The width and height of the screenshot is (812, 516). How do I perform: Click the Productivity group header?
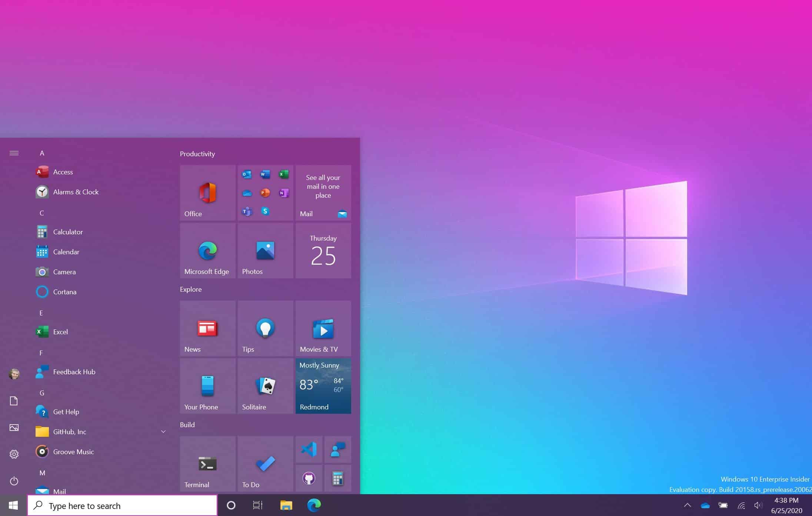[197, 154]
